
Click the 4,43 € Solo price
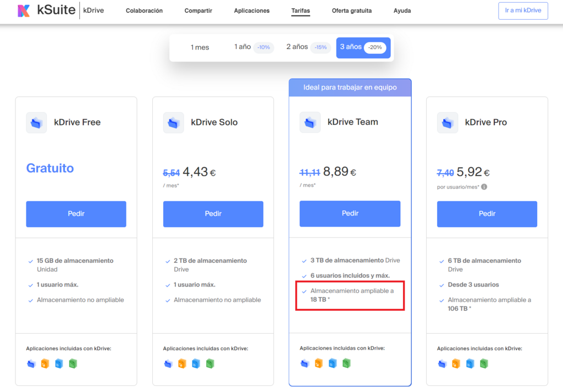199,172
